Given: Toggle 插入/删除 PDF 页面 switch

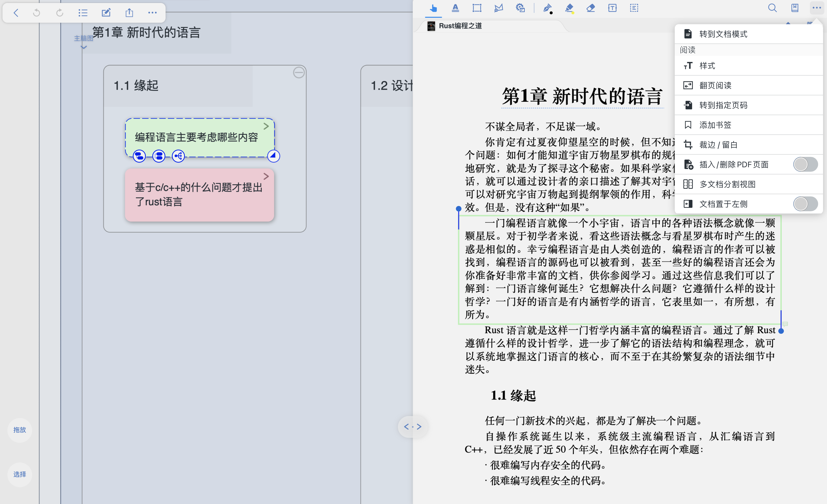Looking at the screenshot, I should coord(805,165).
